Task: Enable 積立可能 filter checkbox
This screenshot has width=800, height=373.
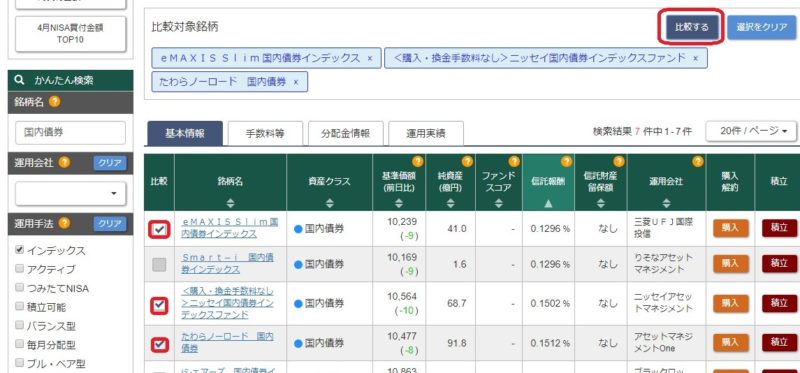Action: [x=19, y=306]
